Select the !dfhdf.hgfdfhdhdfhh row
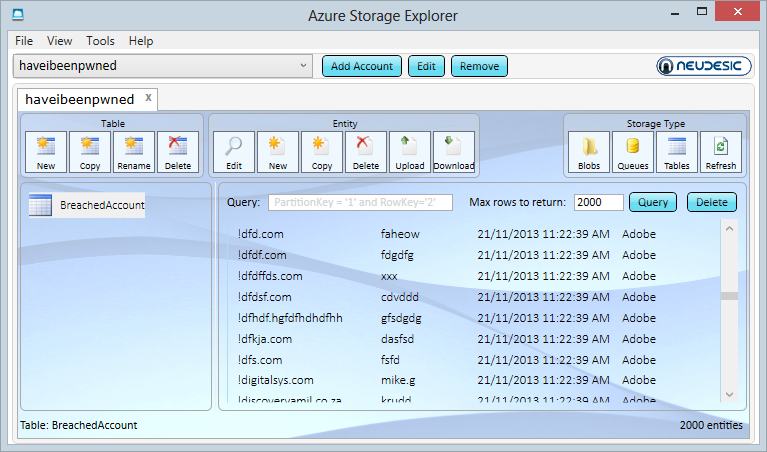The image size is (767, 452). pos(448,318)
